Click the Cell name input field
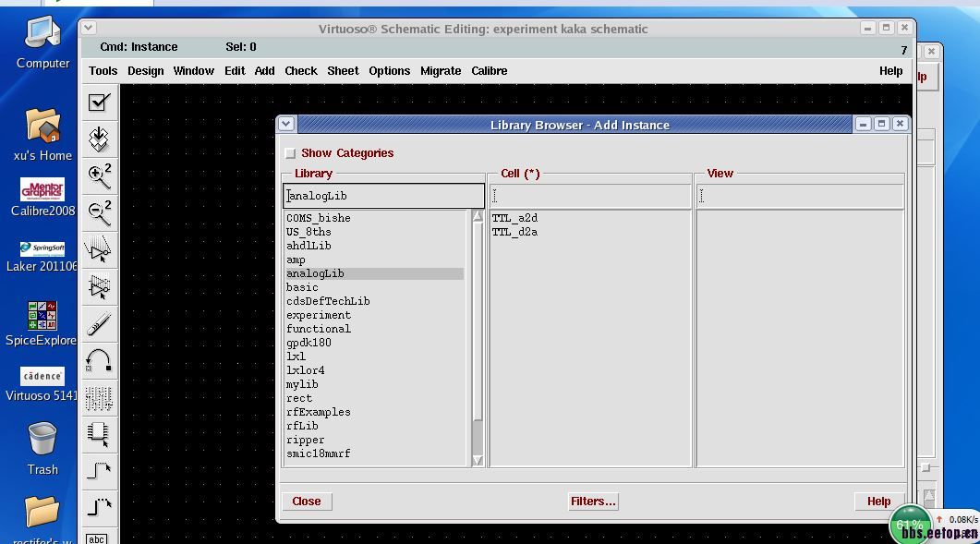This screenshot has height=544, width=980. point(589,196)
